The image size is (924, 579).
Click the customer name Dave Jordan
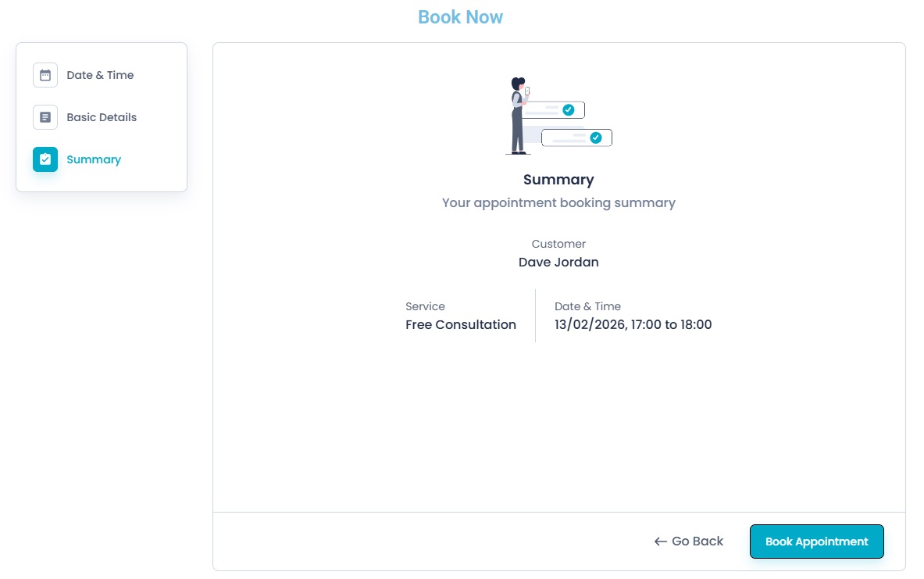[558, 263]
